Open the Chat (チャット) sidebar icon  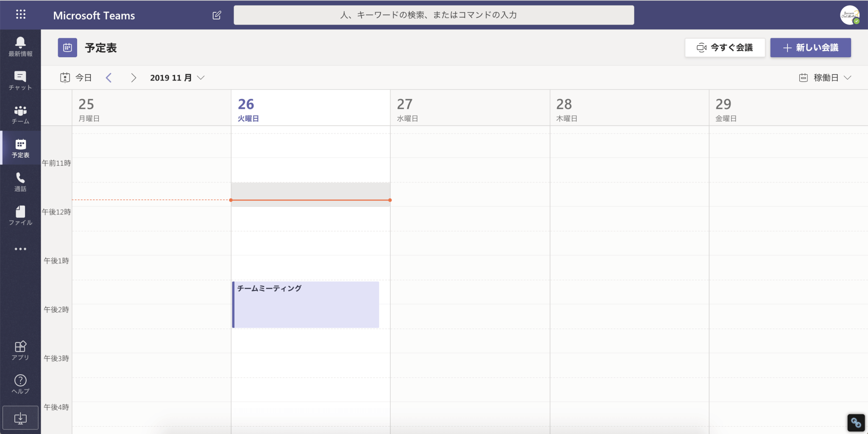point(20,80)
